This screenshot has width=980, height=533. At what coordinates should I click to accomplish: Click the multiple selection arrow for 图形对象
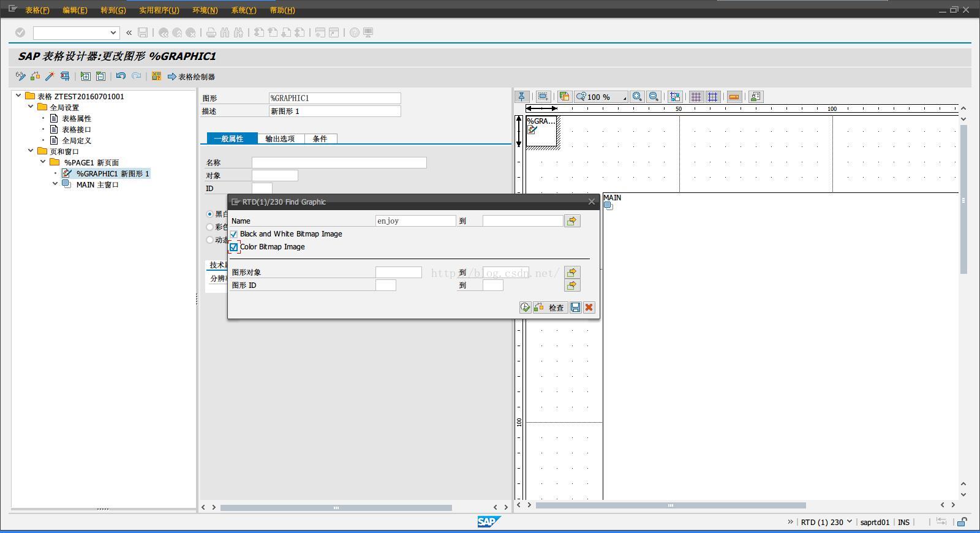(572, 272)
